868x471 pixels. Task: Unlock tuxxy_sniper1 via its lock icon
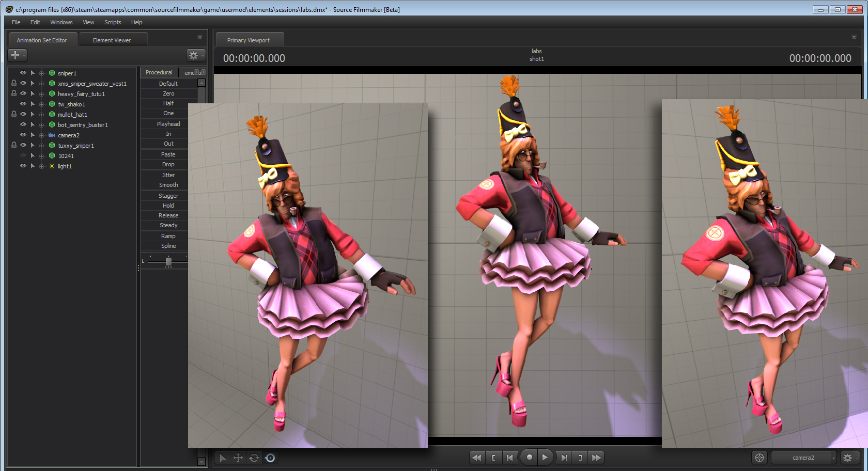pyautogui.click(x=14, y=145)
